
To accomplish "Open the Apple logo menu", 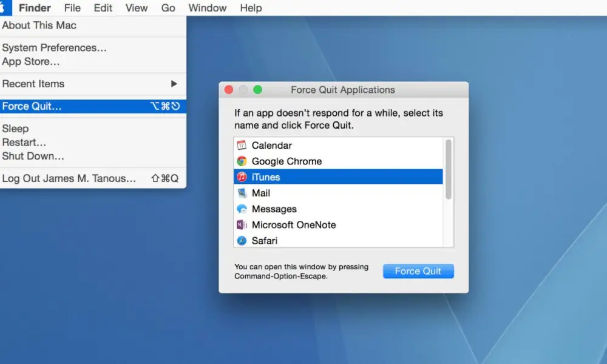I will point(4,8).
